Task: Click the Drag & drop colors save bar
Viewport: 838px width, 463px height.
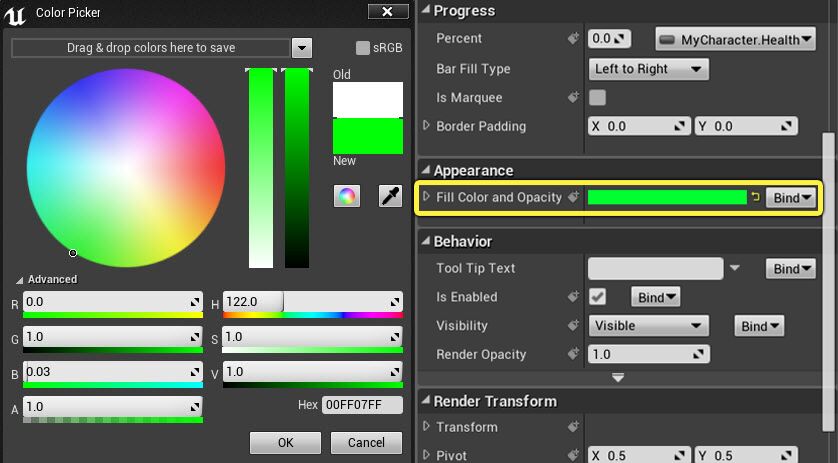Action: tap(151, 48)
